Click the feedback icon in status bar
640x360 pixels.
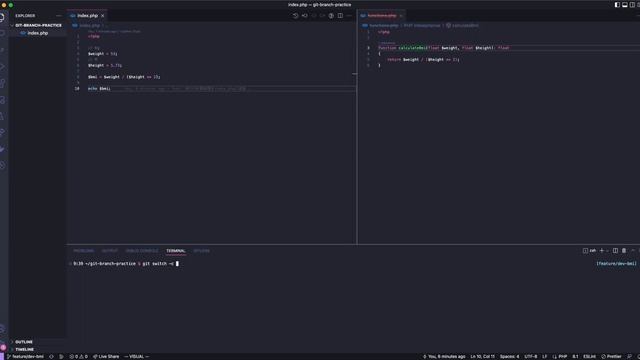[x=629, y=357]
